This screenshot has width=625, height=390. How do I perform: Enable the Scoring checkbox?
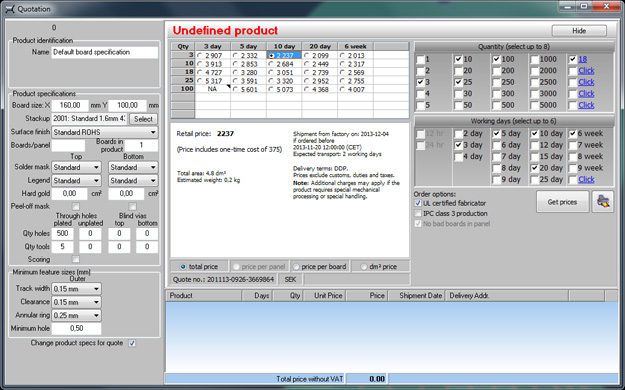(75, 259)
